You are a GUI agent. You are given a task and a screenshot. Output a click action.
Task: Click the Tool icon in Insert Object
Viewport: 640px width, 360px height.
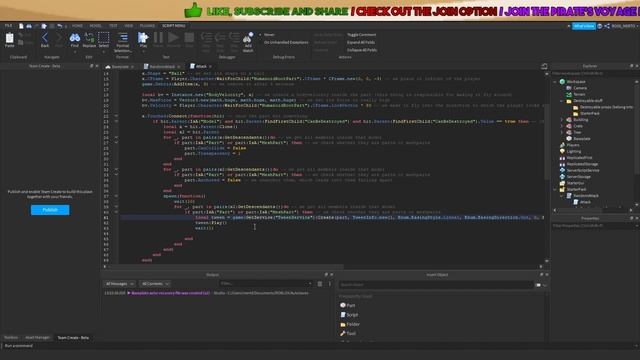pyautogui.click(x=343, y=333)
